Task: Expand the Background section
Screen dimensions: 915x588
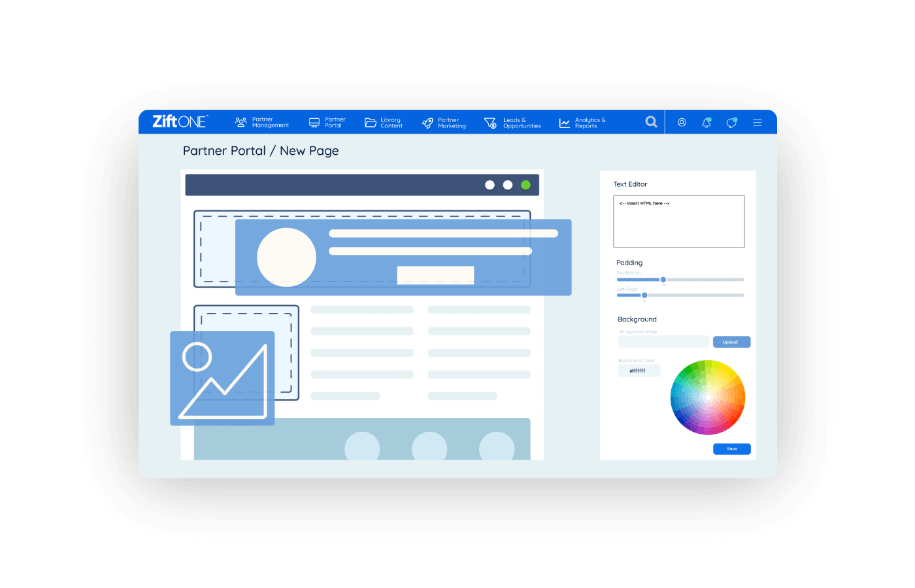Action: [637, 319]
